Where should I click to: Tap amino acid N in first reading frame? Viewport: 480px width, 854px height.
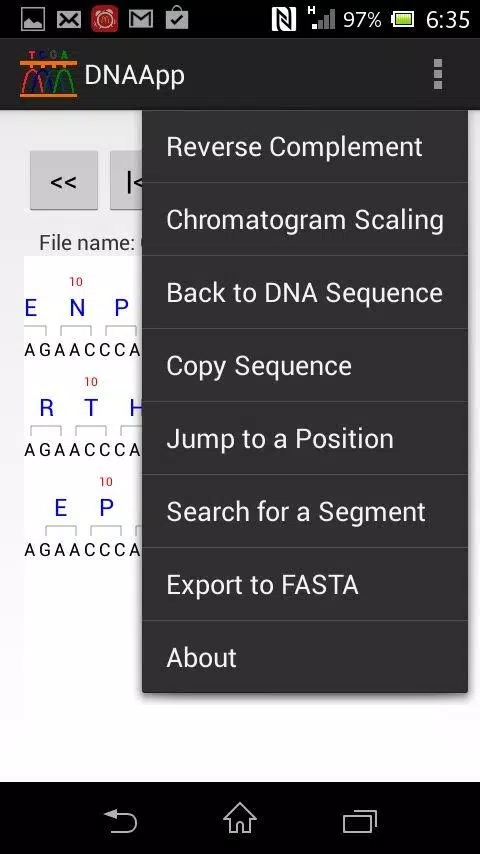pos(77,308)
